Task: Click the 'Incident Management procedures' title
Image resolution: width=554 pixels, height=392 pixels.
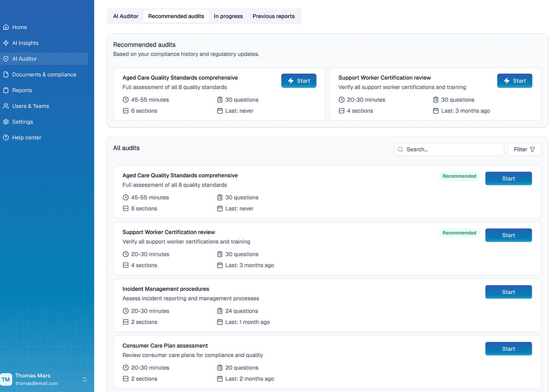Action: click(166, 289)
